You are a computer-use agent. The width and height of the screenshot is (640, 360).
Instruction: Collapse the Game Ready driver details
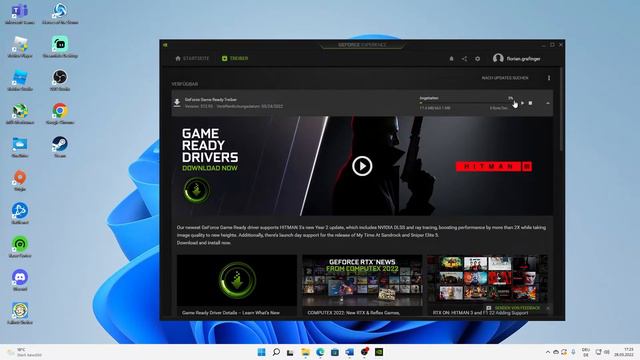point(548,103)
